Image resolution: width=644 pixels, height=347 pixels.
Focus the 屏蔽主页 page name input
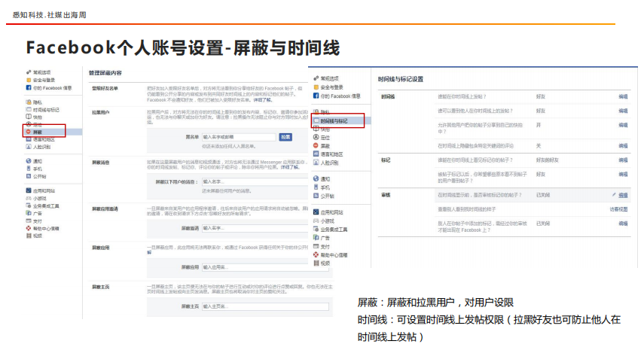click(x=265, y=306)
